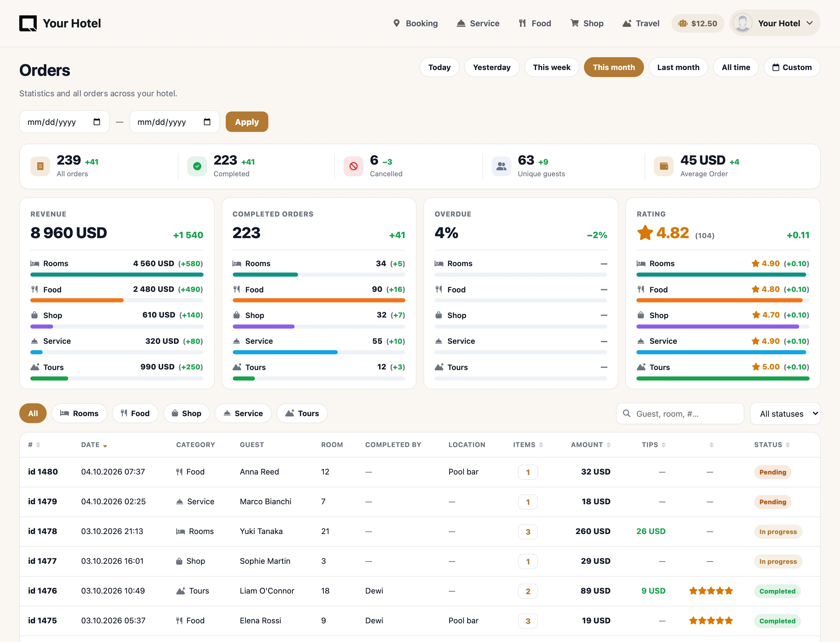Open the first date field's calendar icon
Viewport: 840px width, 642px height.
click(x=97, y=122)
